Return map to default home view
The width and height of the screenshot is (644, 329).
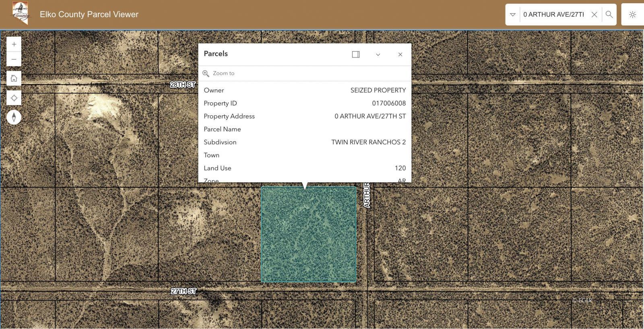pos(14,78)
